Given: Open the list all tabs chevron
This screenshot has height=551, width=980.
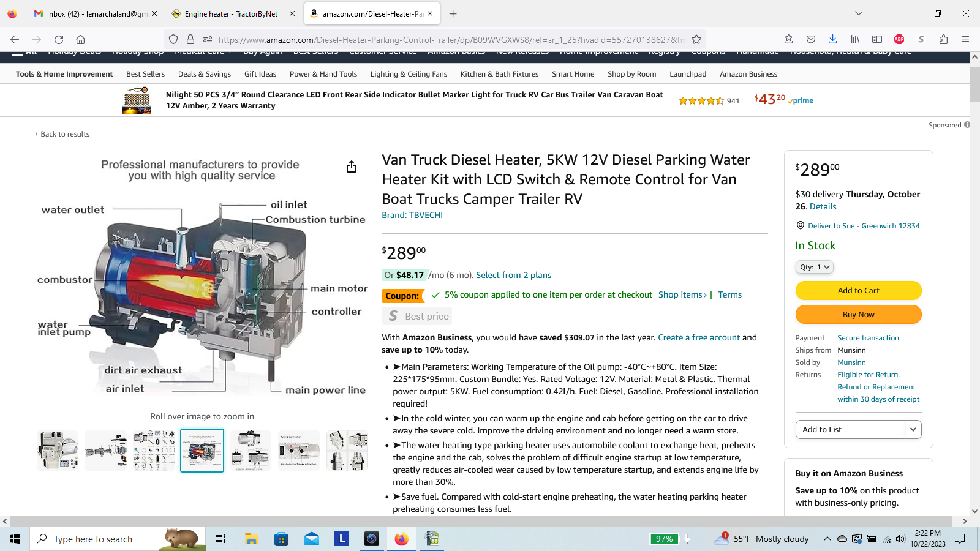Looking at the screenshot, I should [859, 13].
